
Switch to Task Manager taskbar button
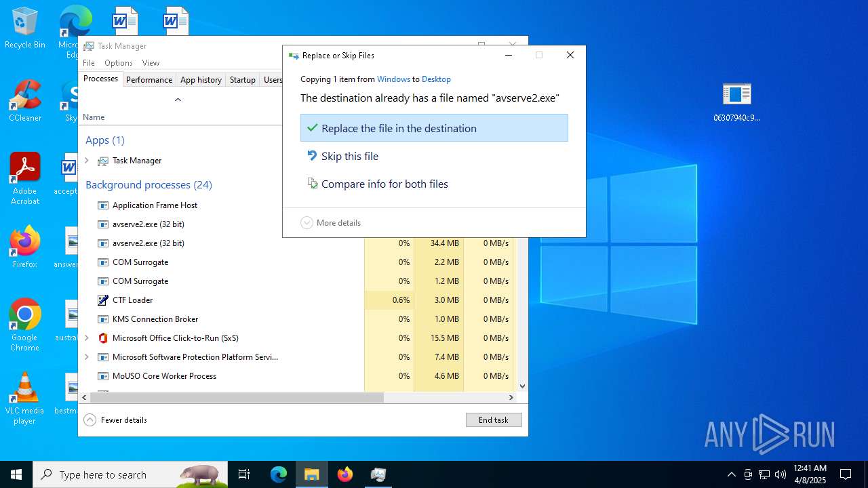pyautogui.click(x=378, y=474)
